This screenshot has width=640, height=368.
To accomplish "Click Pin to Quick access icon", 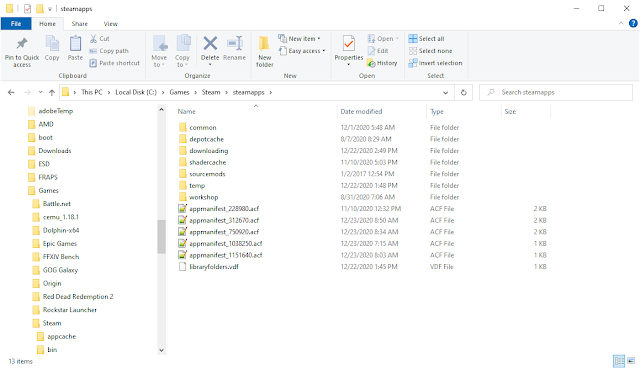I will click(22, 44).
